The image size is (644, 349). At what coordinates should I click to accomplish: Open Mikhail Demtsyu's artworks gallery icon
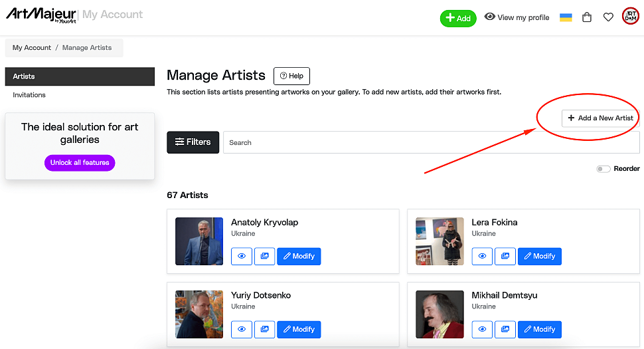point(505,329)
